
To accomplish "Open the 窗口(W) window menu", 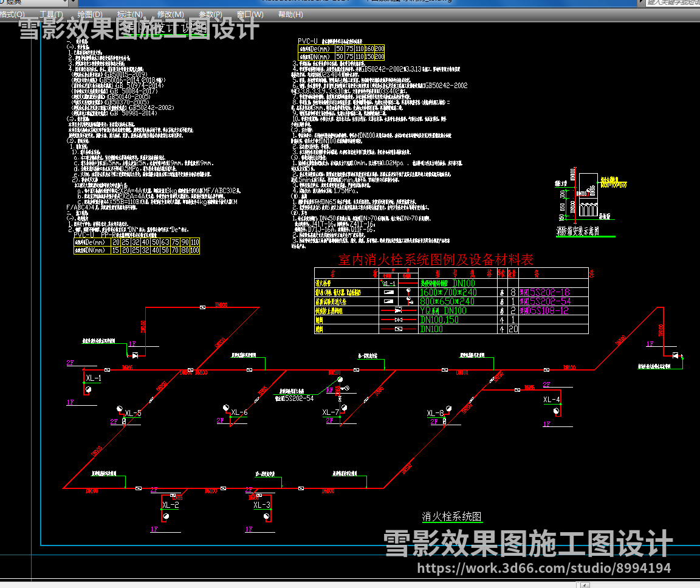I will pos(250,15).
